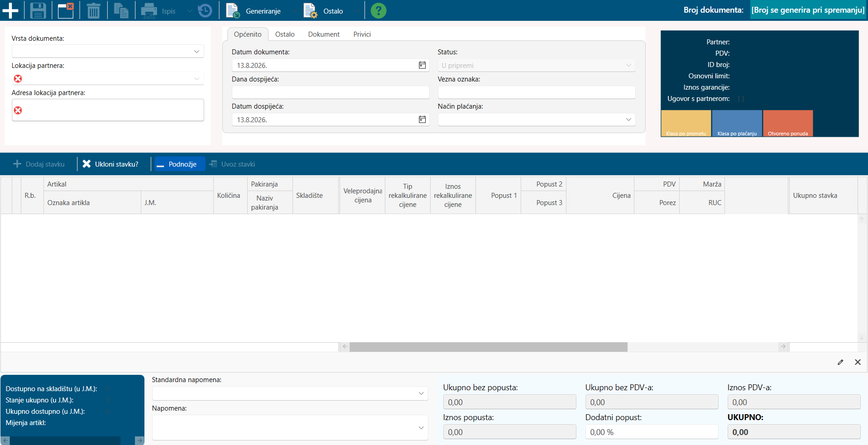Viewport: 868px width, 445px height.
Task: Click the items grid horizontal scrollbar thumb
Action: [x=489, y=347]
